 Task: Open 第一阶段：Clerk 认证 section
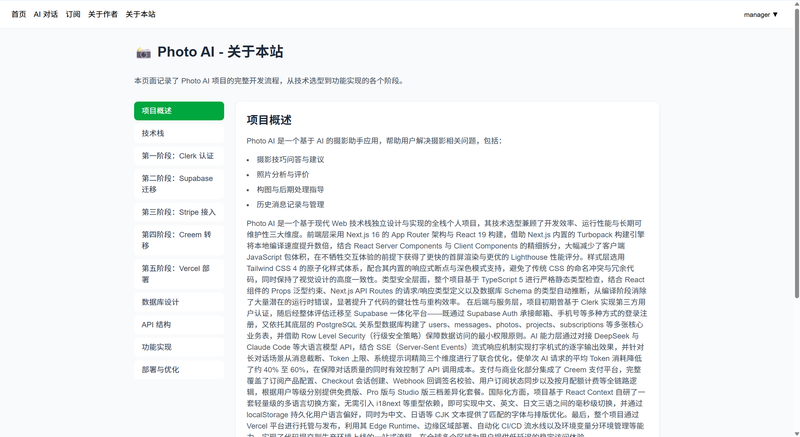pos(179,156)
